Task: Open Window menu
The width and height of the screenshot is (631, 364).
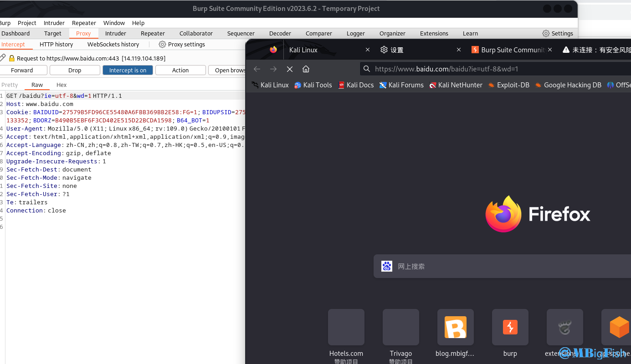Action: (114, 23)
